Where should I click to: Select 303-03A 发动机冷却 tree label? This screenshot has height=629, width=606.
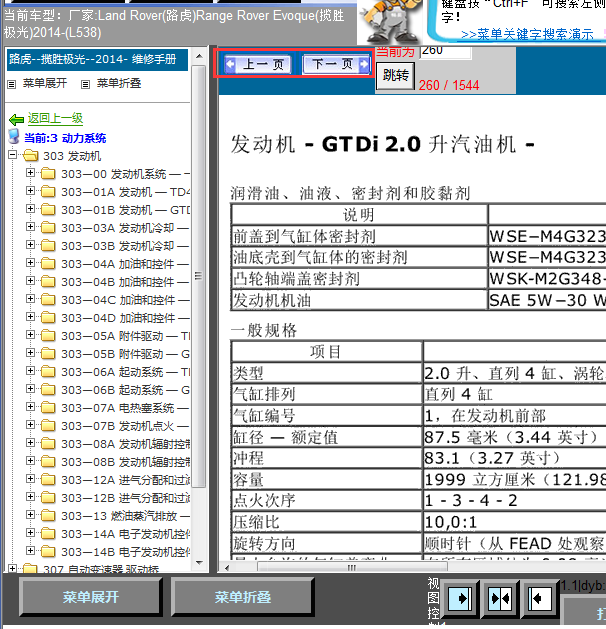pos(125,228)
